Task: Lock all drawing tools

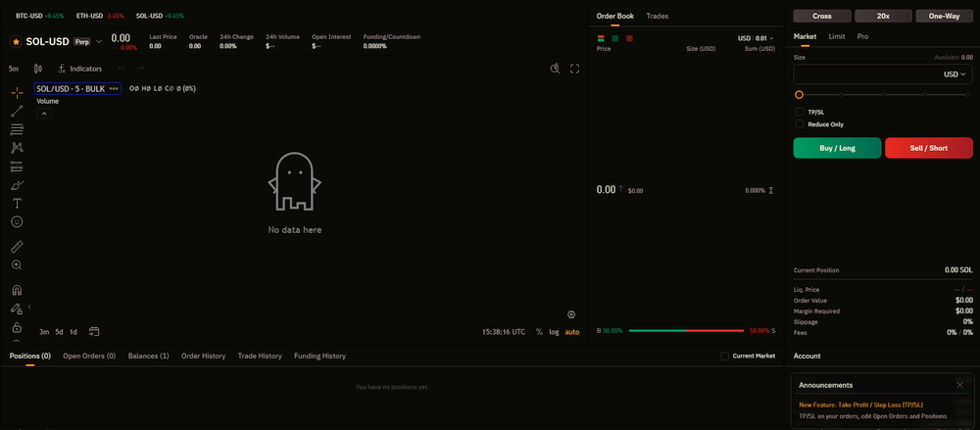Action: pos(17,327)
